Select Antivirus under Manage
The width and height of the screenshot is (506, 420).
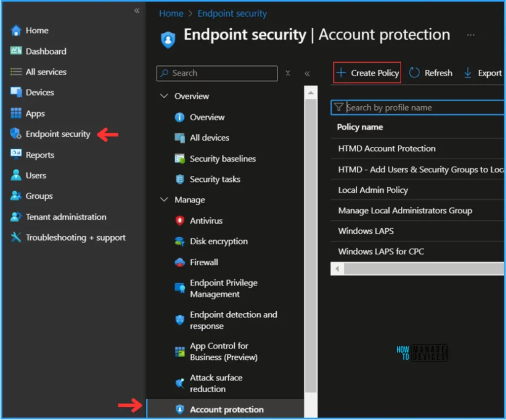pos(206,221)
